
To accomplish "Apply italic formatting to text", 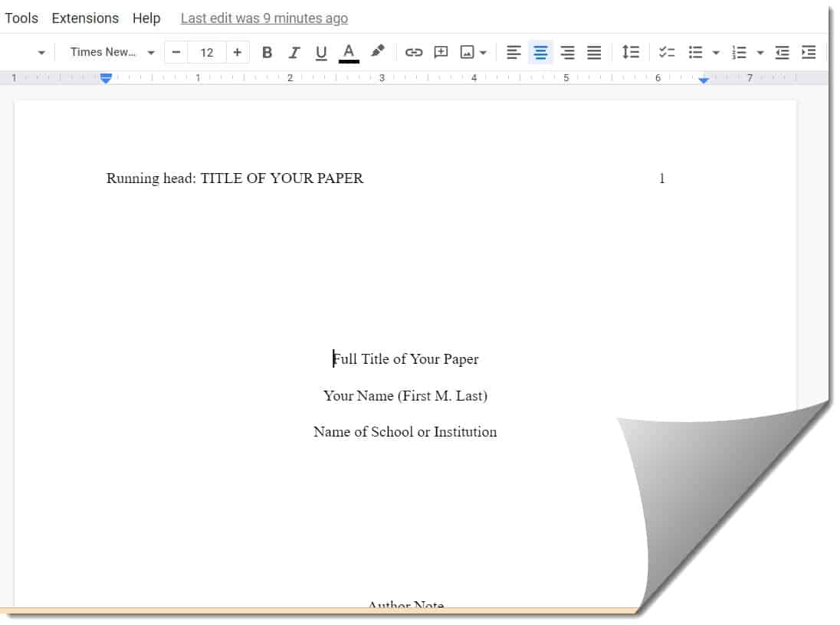I will [x=294, y=52].
